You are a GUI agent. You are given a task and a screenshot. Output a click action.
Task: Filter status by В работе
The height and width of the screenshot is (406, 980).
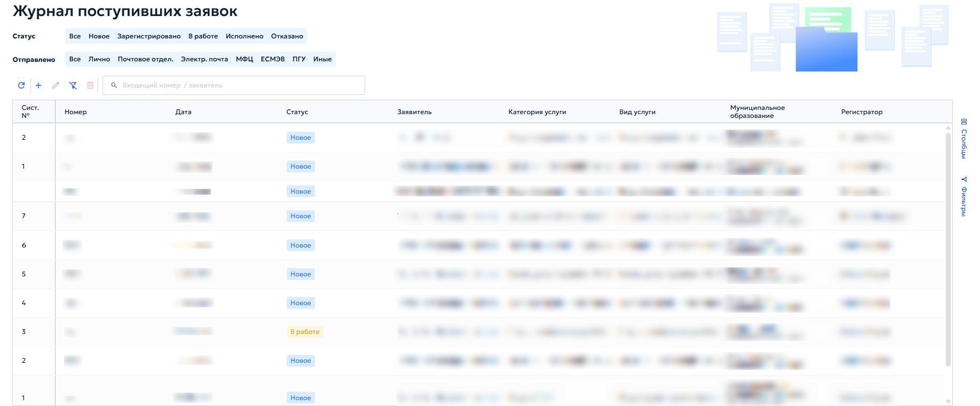click(x=203, y=36)
